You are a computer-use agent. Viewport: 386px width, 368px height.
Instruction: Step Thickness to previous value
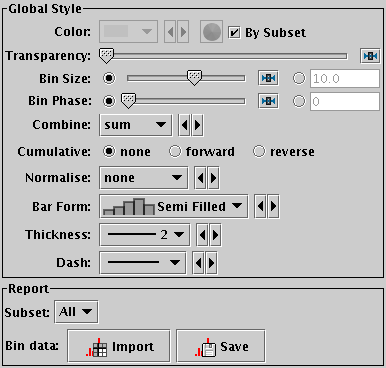(x=202, y=235)
